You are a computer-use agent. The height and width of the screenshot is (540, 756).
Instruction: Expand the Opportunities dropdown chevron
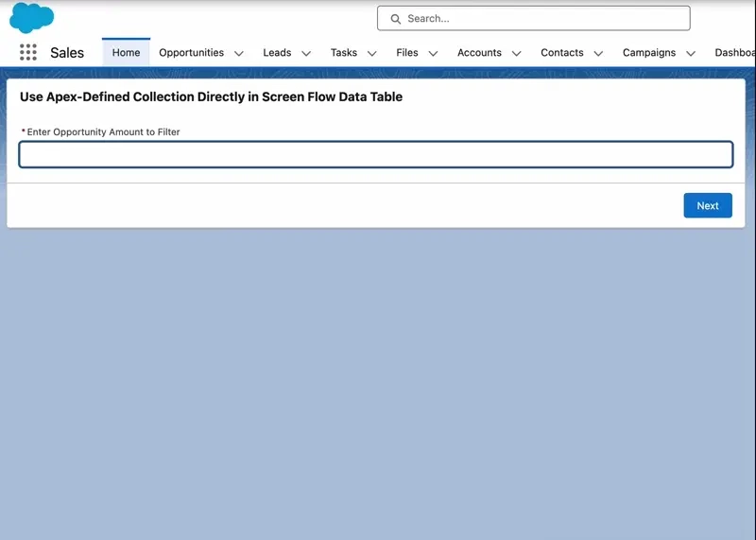[x=239, y=53]
